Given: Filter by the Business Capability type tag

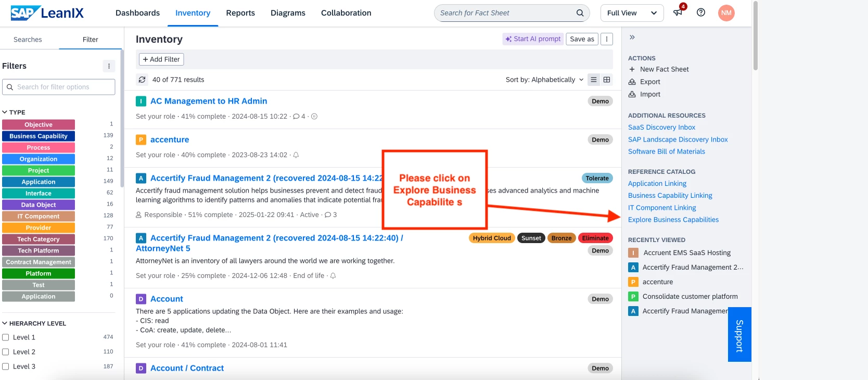Looking at the screenshot, I should click(x=39, y=136).
